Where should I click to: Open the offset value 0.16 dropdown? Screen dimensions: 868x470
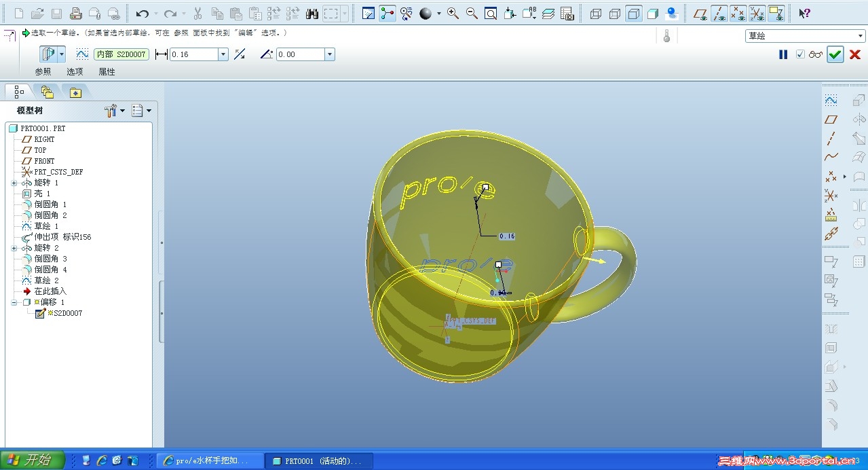(x=223, y=54)
